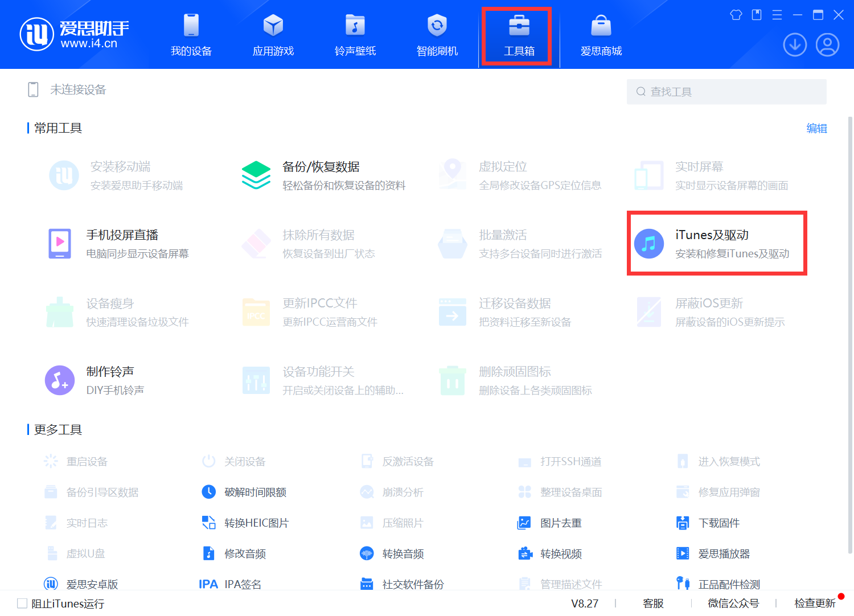This screenshot has width=854, height=616.
Task: Launch 图片去重 tool
Action: click(549, 523)
